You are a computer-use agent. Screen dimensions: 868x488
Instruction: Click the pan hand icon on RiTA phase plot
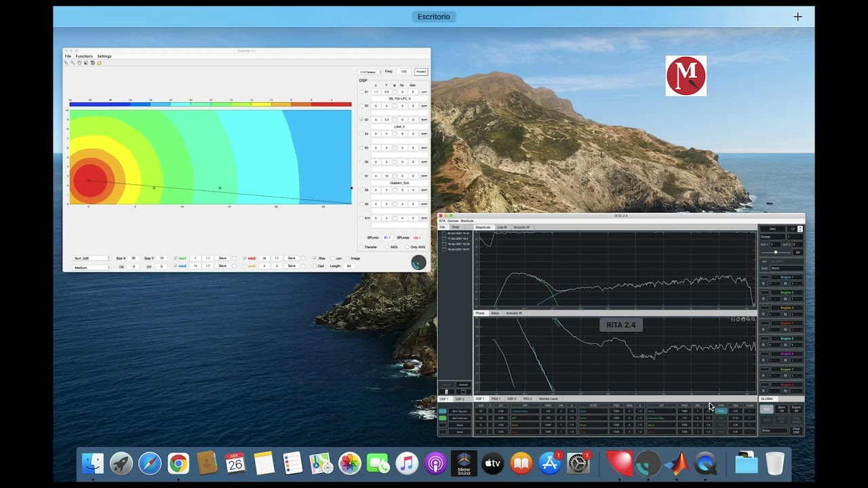click(743, 319)
